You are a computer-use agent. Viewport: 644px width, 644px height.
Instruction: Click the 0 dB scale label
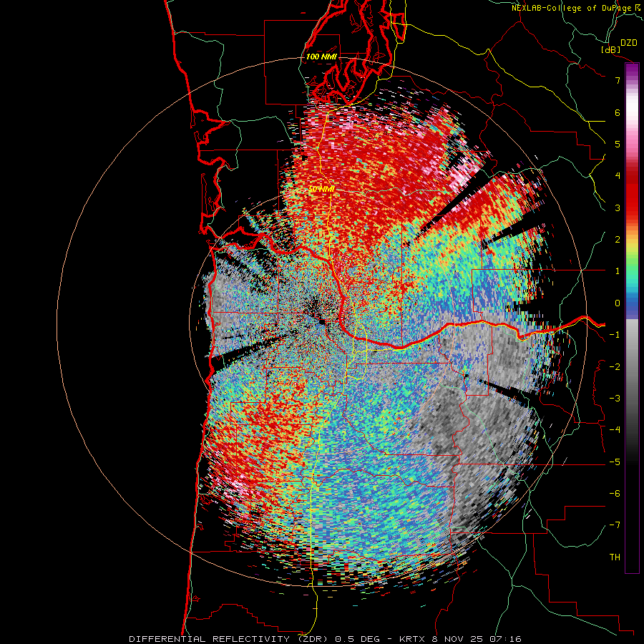click(x=618, y=303)
